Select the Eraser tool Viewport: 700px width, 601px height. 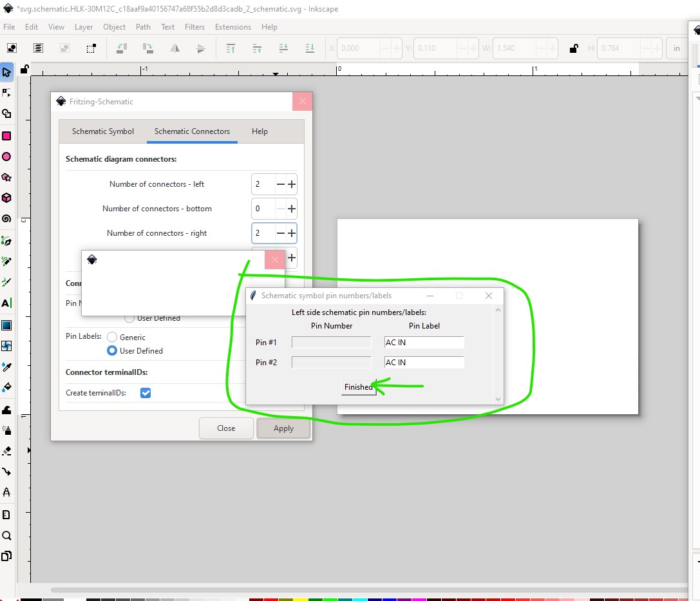(6, 451)
